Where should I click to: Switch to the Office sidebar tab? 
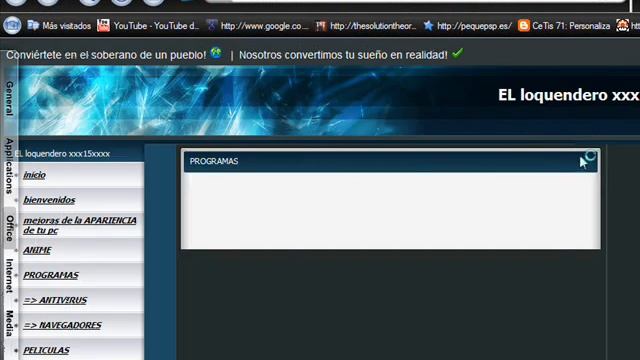click(9, 228)
